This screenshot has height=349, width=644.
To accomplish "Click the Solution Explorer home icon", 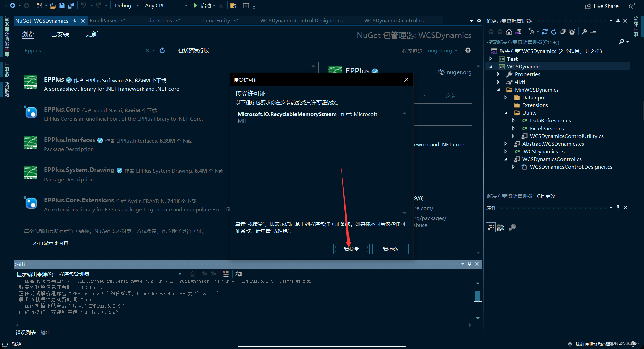I will [509, 32].
